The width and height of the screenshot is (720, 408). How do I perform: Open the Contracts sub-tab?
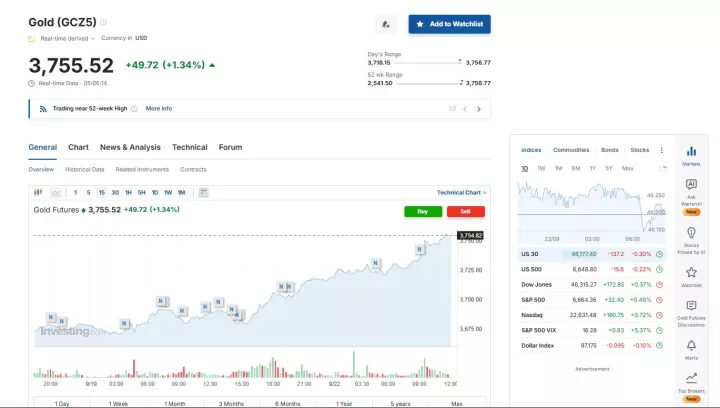[x=193, y=169]
